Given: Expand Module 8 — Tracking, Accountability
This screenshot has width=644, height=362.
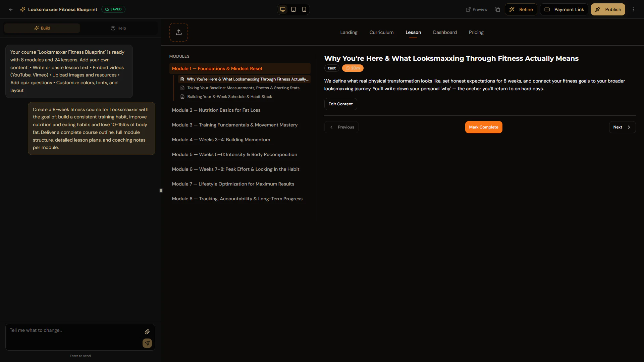Looking at the screenshot, I should (240, 199).
